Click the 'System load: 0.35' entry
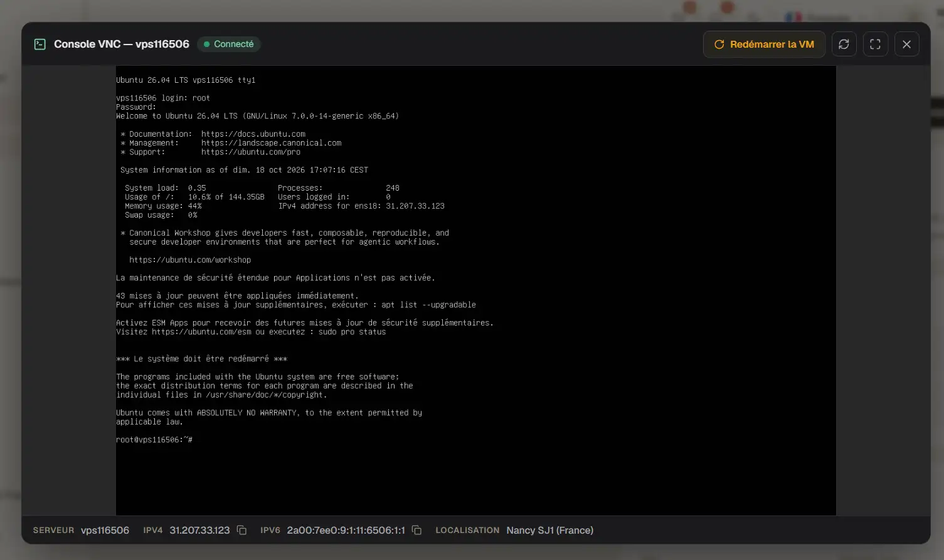 (x=166, y=188)
